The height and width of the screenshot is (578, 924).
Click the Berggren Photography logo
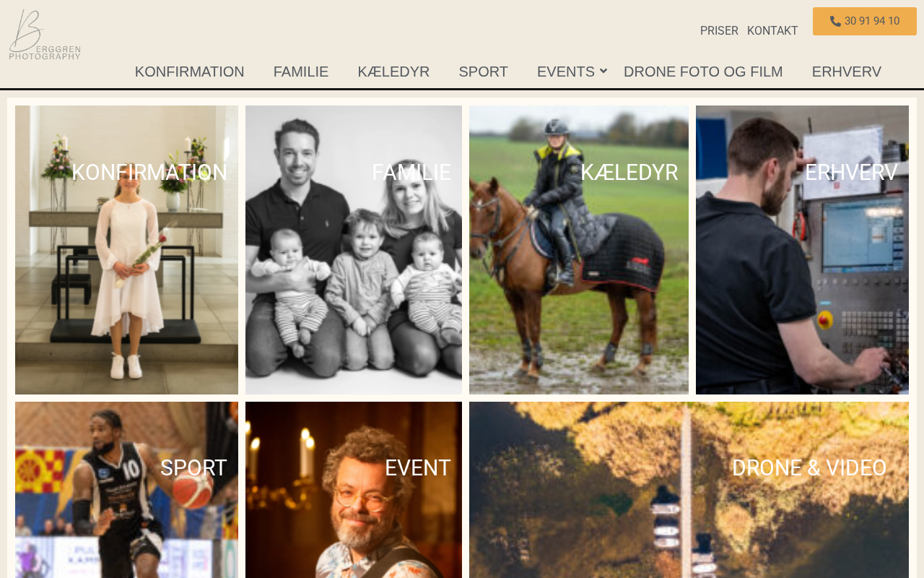[x=45, y=35]
